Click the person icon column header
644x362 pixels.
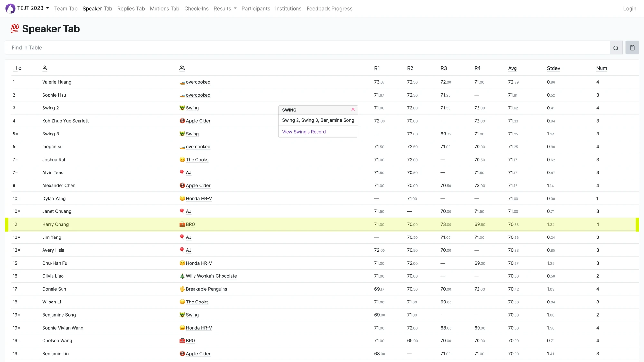click(x=45, y=68)
